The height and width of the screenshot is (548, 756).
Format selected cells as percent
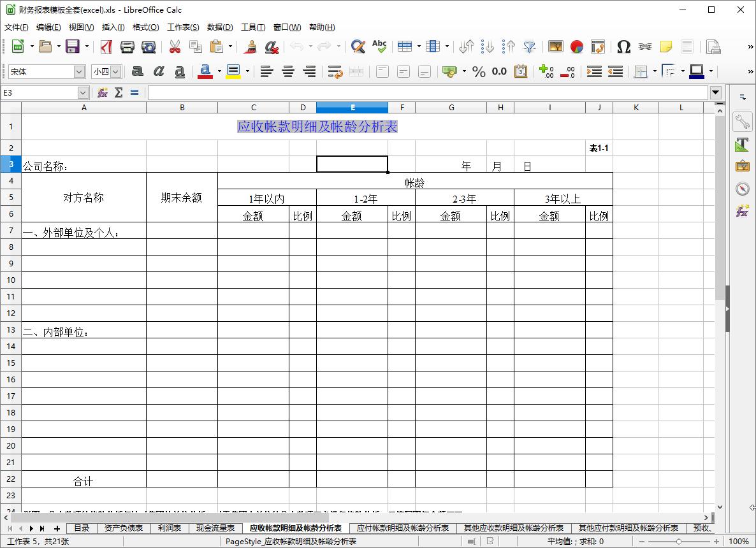tap(479, 71)
